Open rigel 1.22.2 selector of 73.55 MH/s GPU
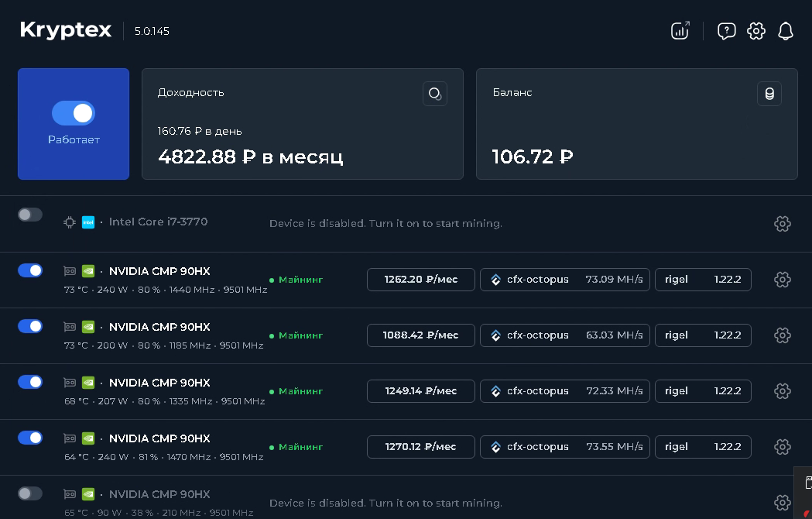Image resolution: width=812 pixels, height=519 pixels. coord(703,447)
